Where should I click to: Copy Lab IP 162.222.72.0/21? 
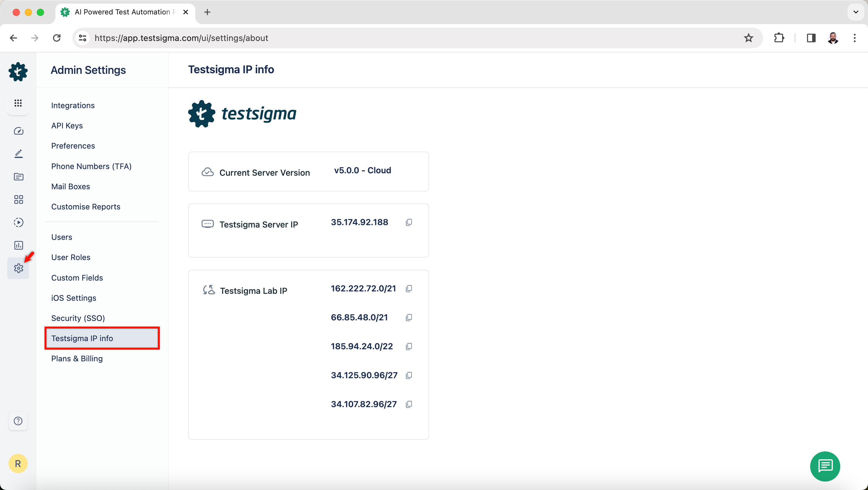409,289
